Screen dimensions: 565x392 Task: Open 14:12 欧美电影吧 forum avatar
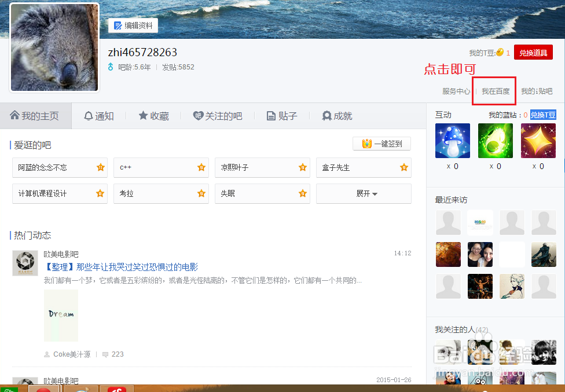[x=25, y=263]
